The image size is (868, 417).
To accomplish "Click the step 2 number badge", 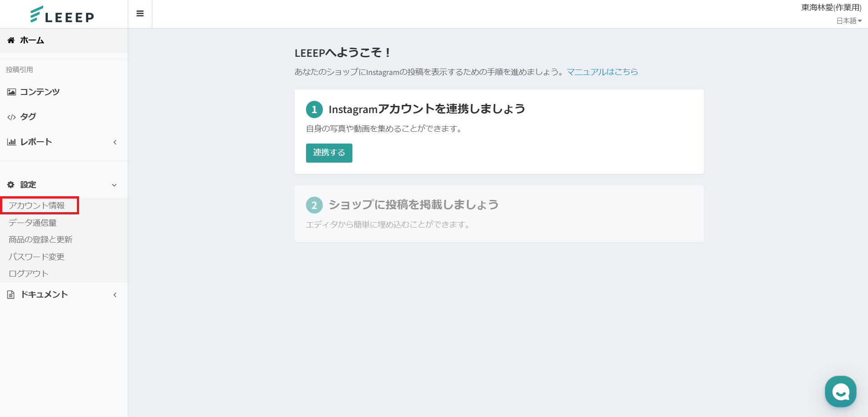I will point(314,205).
